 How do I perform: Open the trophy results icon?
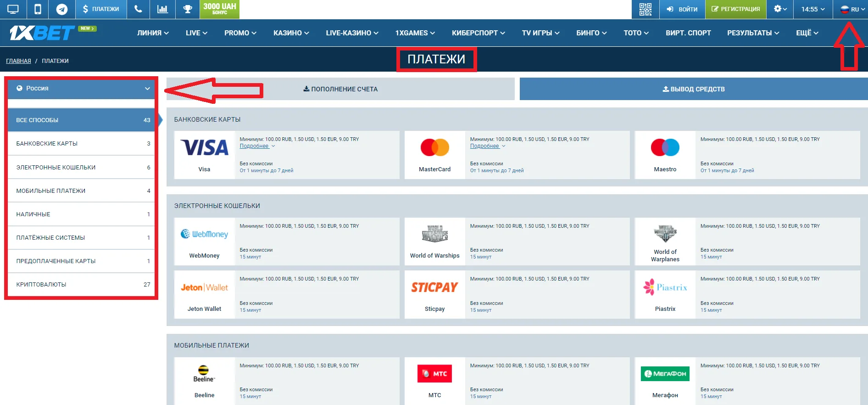coord(188,9)
